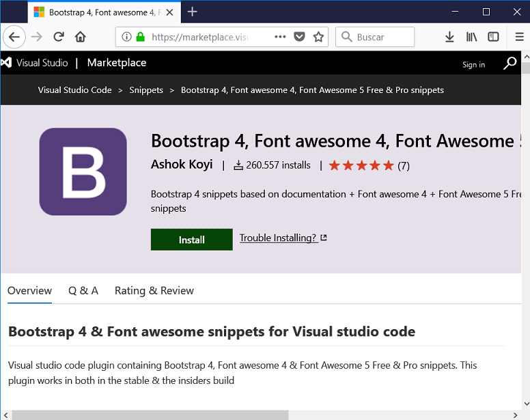Click the installs download icon
530x420 pixels.
(238, 165)
